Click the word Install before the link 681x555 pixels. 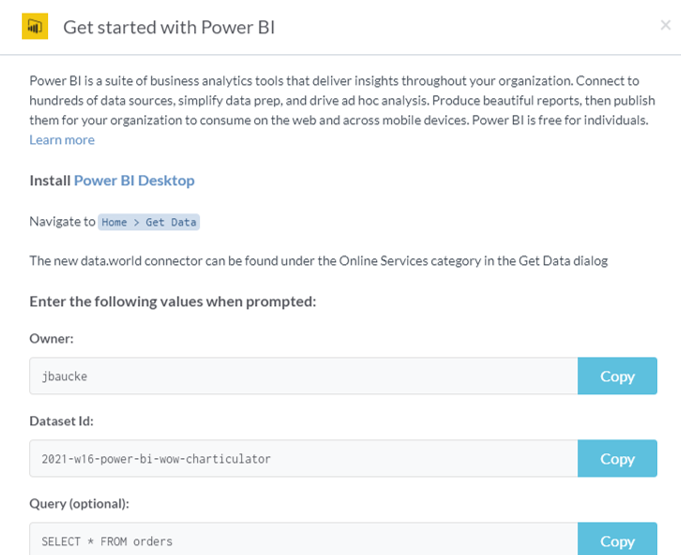pos(50,181)
